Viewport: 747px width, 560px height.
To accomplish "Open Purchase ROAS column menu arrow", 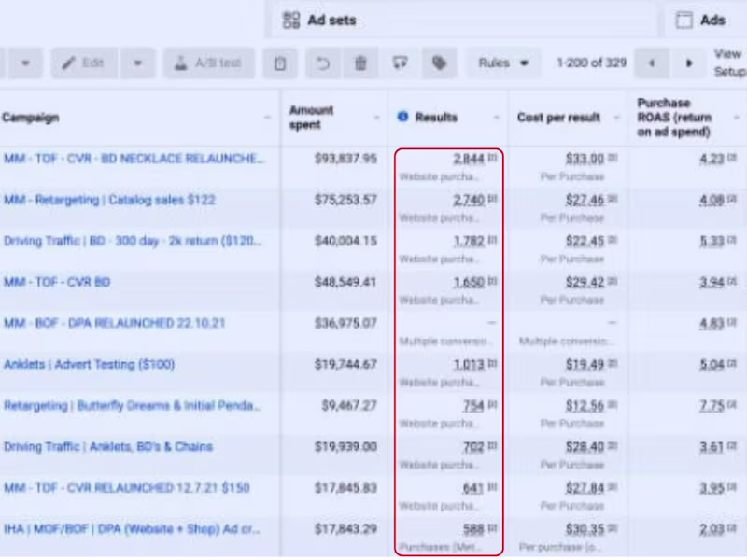I will (737, 118).
